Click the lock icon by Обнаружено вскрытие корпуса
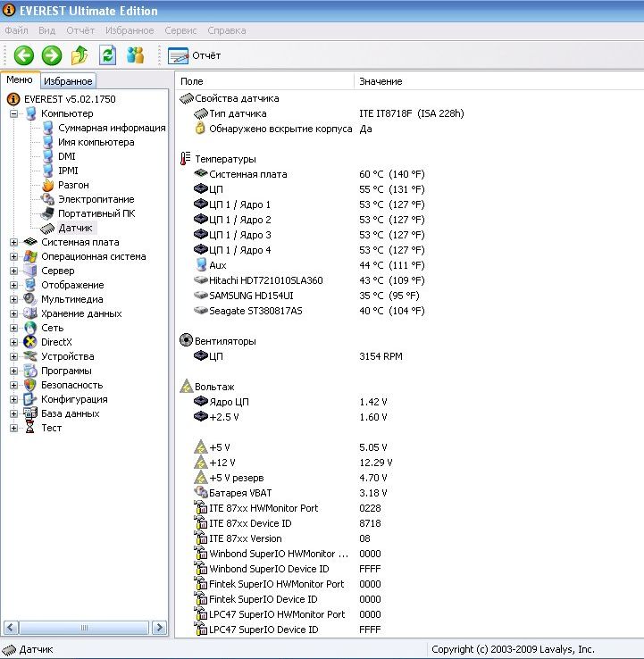644x659 pixels. (x=200, y=128)
